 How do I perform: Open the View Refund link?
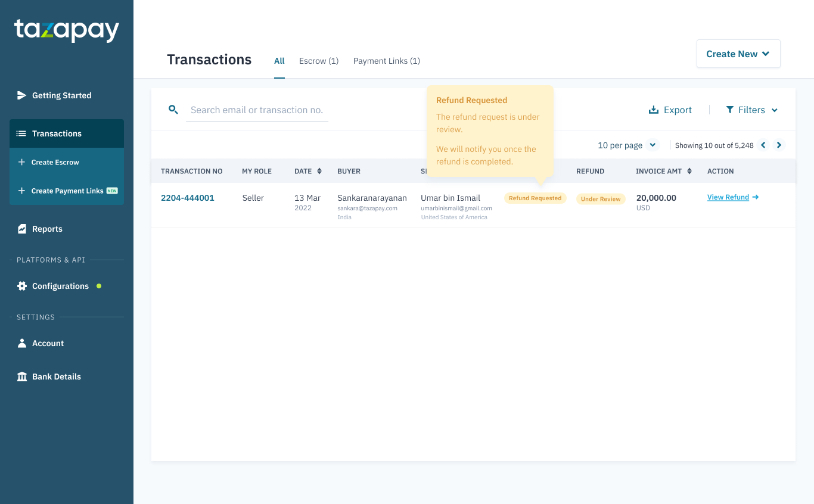click(728, 197)
